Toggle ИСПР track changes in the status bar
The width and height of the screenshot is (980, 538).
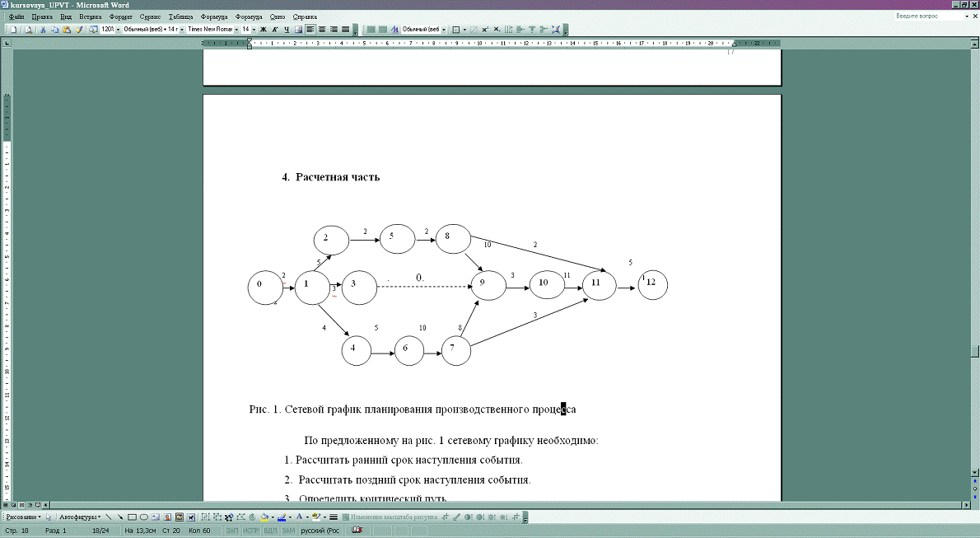(250, 531)
